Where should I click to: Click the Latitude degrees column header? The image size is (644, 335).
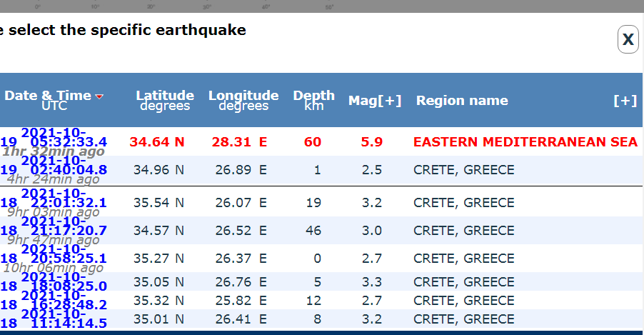[x=165, y=100]
